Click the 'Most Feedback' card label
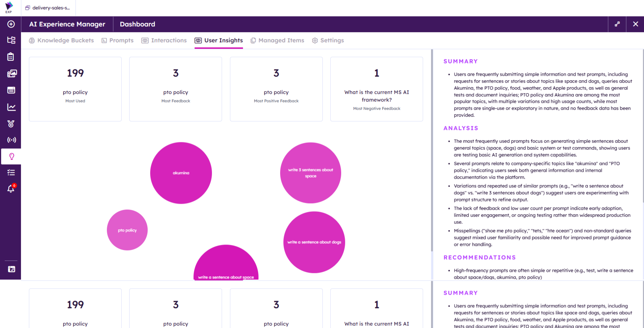The height and width of the screenshot is (328, 644). 176,101
